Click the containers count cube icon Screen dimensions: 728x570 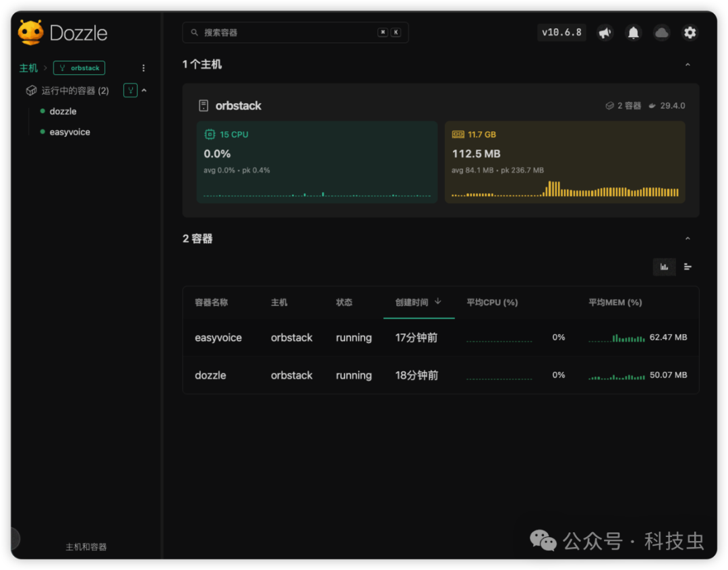tap(609, 106)
